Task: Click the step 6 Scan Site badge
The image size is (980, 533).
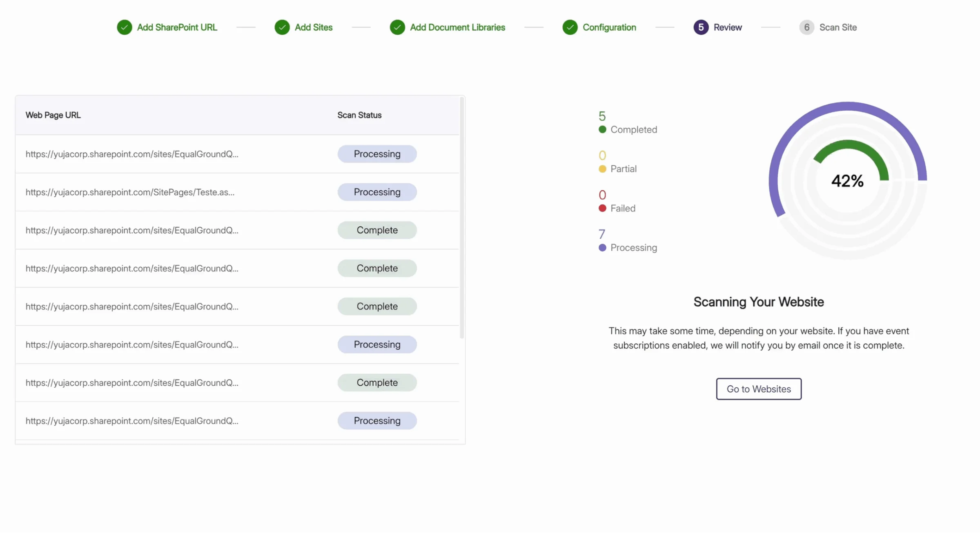Action: point(806,27)
